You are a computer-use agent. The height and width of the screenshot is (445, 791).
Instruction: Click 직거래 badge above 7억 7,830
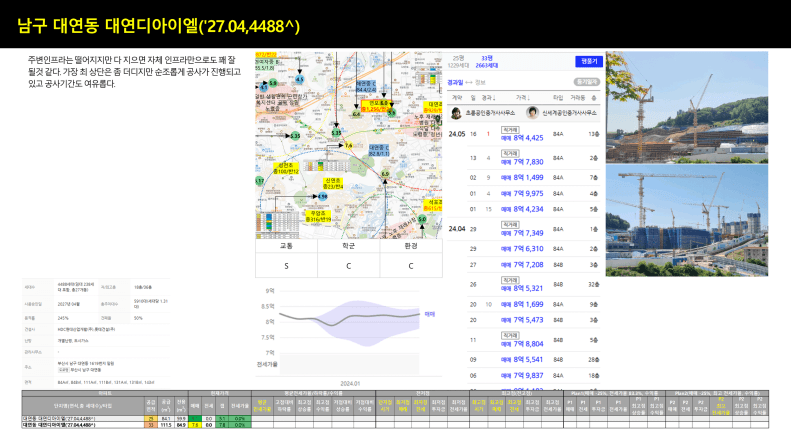click(510, 153)
